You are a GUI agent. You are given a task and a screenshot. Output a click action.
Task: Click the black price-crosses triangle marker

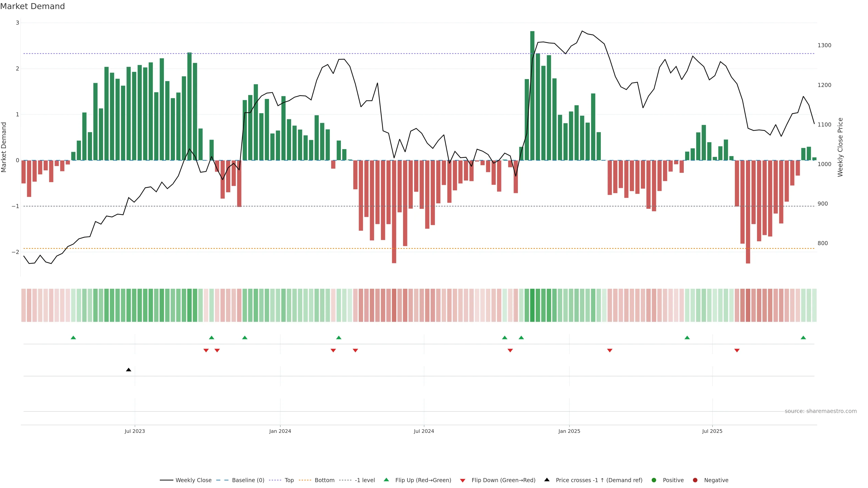click(128, 370)
